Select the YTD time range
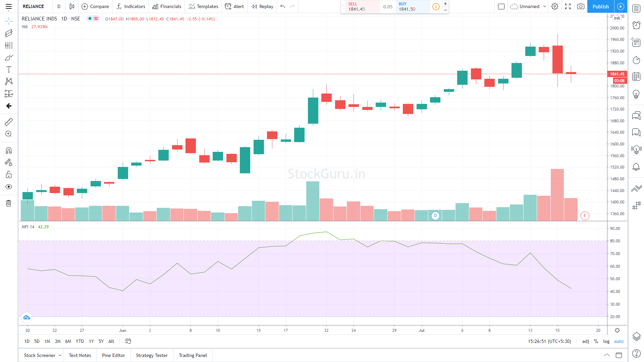This screenshot has height=362, width=644. point(80,341)
